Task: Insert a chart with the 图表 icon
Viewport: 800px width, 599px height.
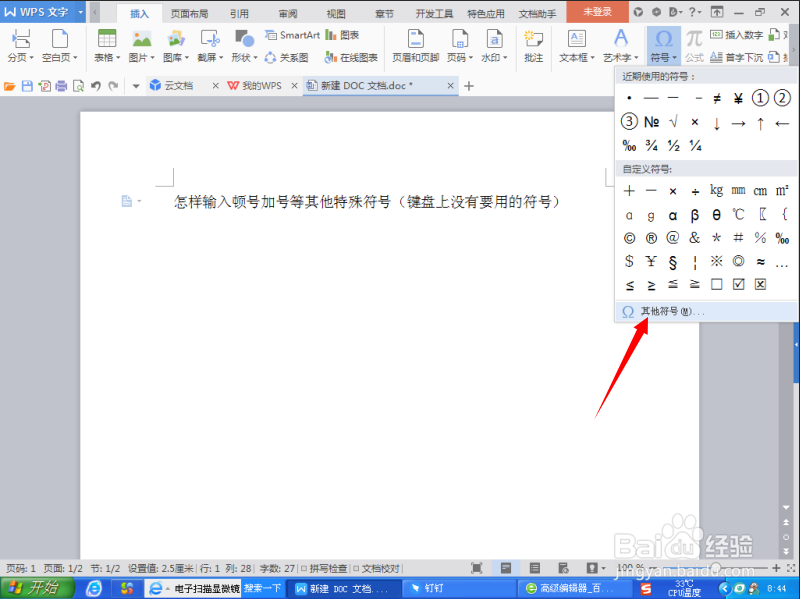Action: pos(343,34)
